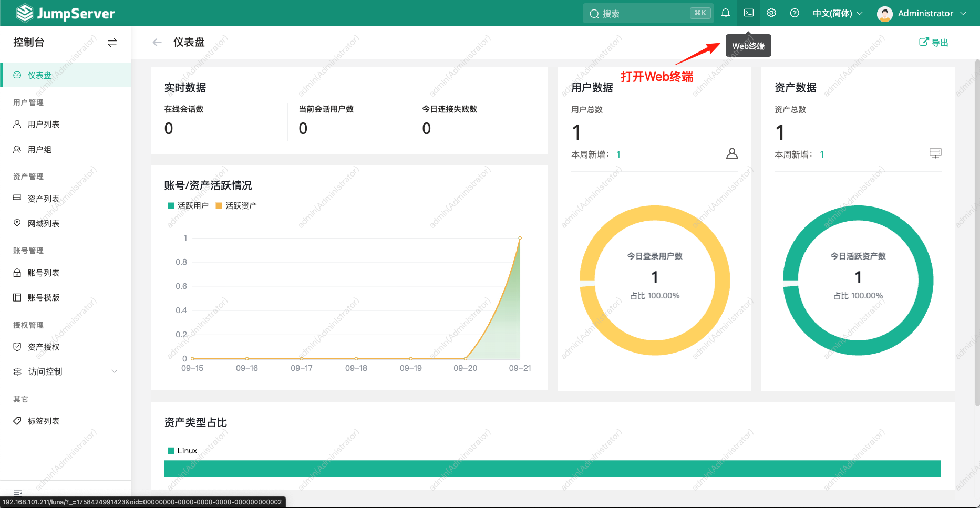
Task: Click the back arrow beside 仪表盘
Action: pyautogui.click(x=157, y=42)
